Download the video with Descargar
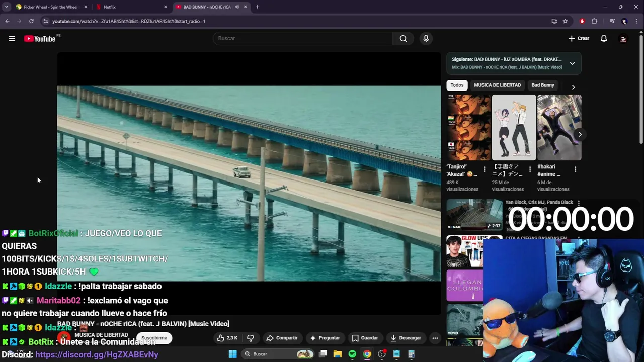This screenshot has width=644, height=362. pyautogui.click(x=406, y=338)
